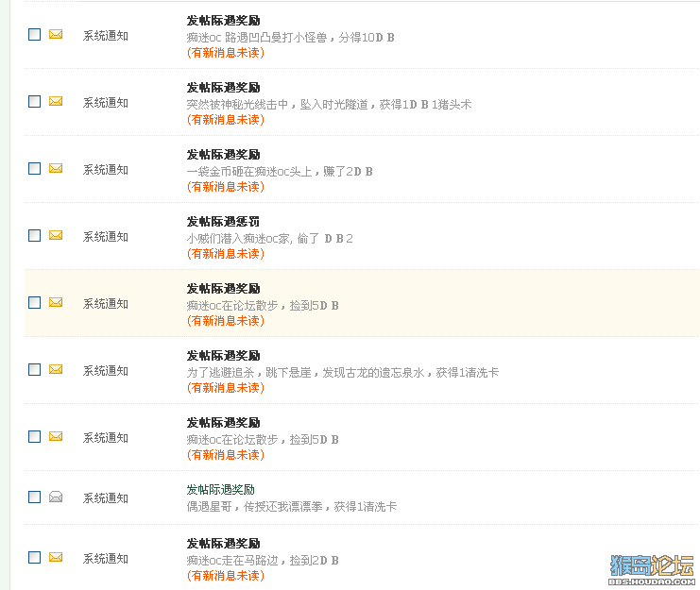The width and height of the screenshot is (700, 590).
Task: Click the text 痴迷oc走在马路边,捡到2D B
Action: (x=263, y=561)
